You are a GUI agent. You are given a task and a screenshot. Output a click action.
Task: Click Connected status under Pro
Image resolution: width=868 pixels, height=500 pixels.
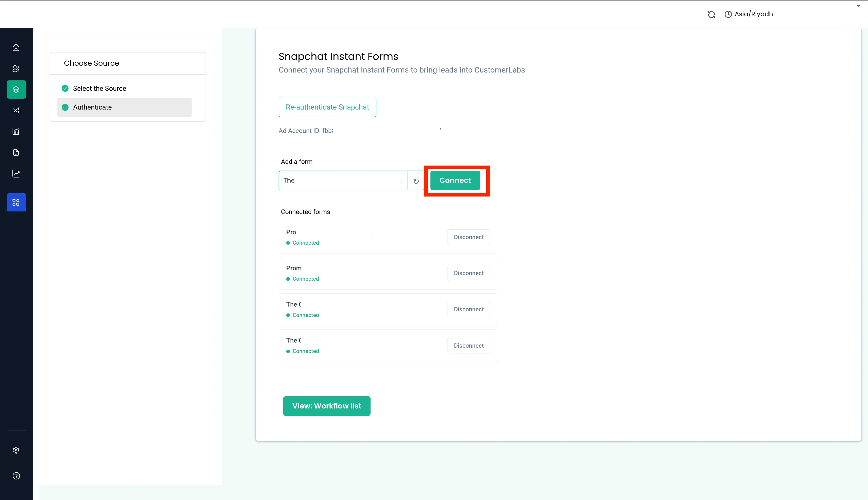pos(303,243)
